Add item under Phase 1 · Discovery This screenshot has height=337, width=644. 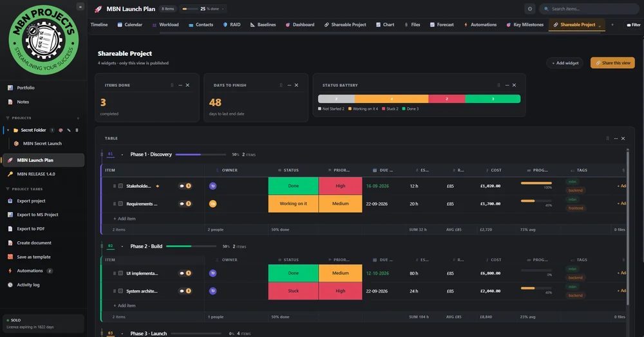(x=124, y=219)
